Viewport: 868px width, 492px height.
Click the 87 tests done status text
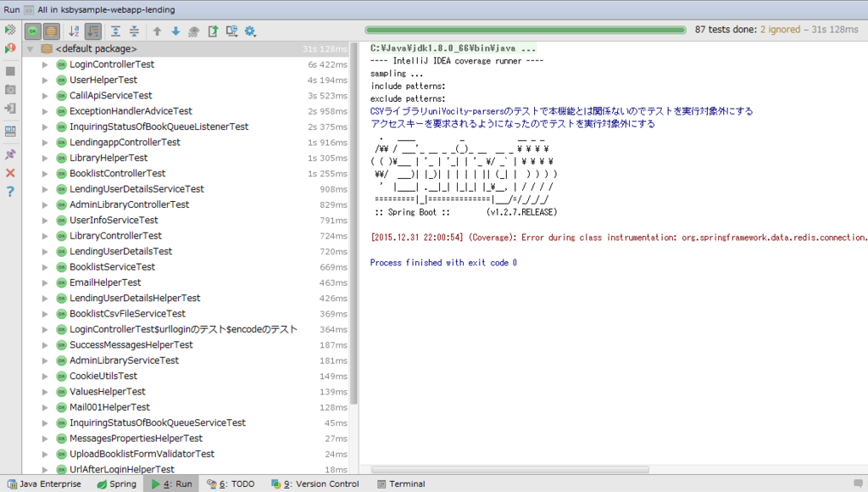point(776,30)
